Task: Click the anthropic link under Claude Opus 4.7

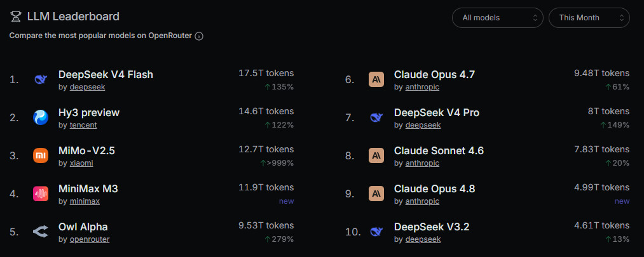Action: click(422, 87)
